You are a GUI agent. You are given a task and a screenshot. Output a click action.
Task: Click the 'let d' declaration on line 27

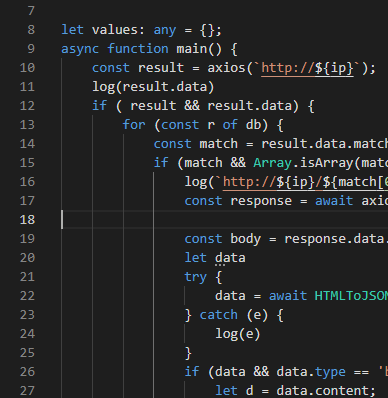pyautogui.click(x=234, y=391)
